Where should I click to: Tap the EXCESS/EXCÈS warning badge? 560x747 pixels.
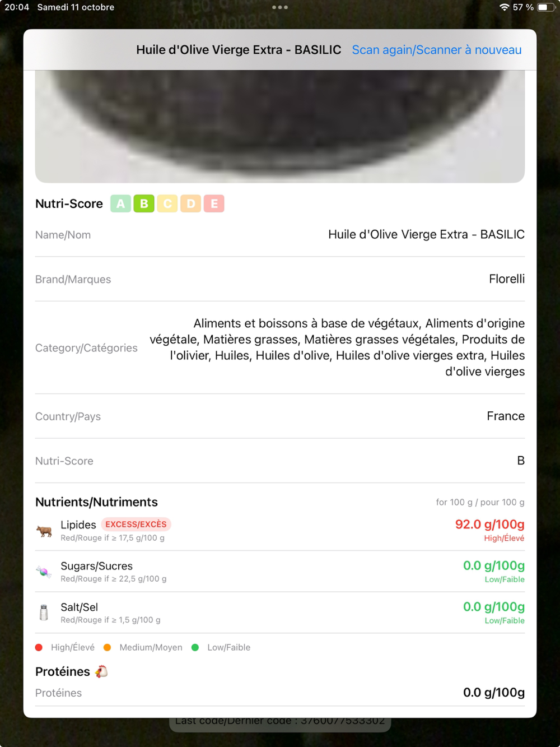136,525
